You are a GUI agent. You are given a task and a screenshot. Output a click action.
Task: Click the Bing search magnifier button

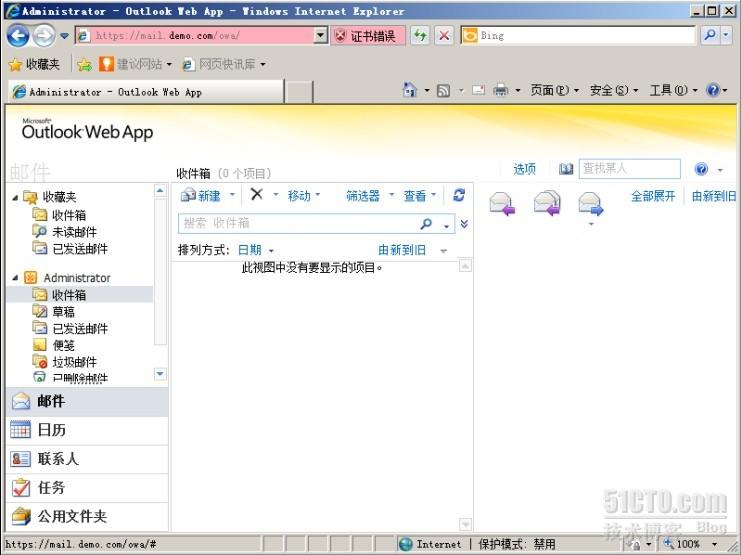pyautogui.click(x=709, y=35)
